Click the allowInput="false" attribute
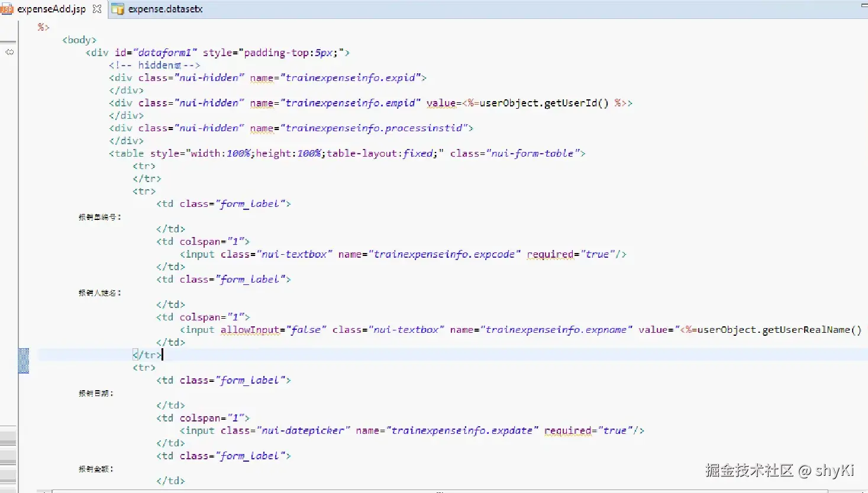This screenshot has height=493, width=868. point(273,330)
